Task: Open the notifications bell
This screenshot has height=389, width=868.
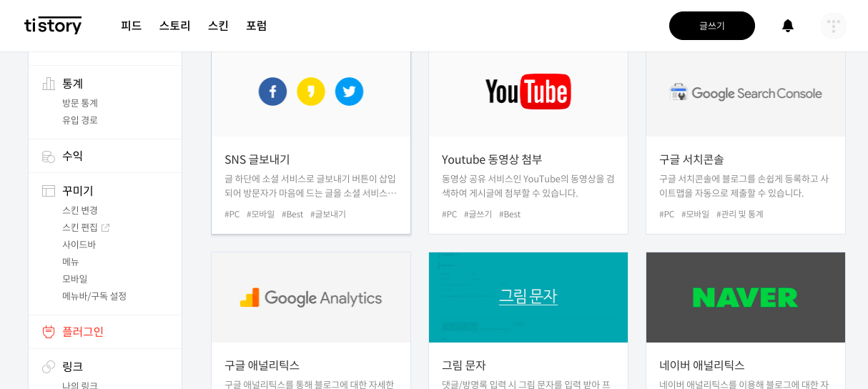Action: tap(788, 26)
